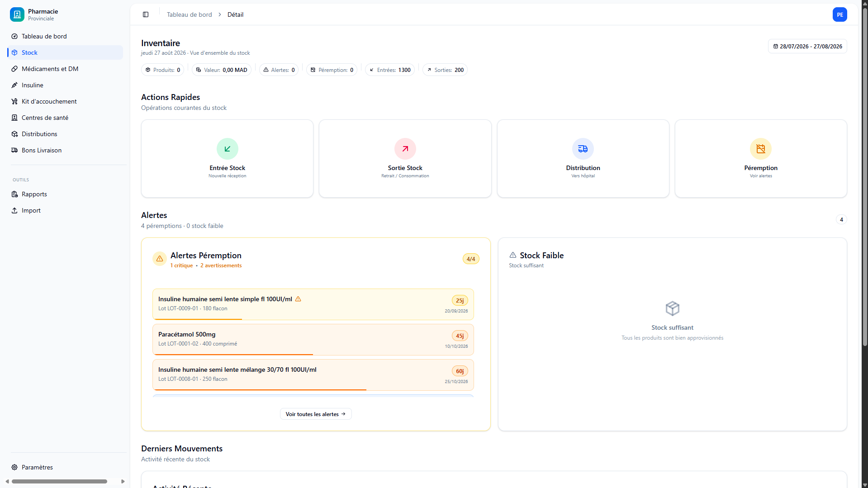The image size is (868, 488).
Task: Click the Entrées 1300 stat chip
Action: 390,70
